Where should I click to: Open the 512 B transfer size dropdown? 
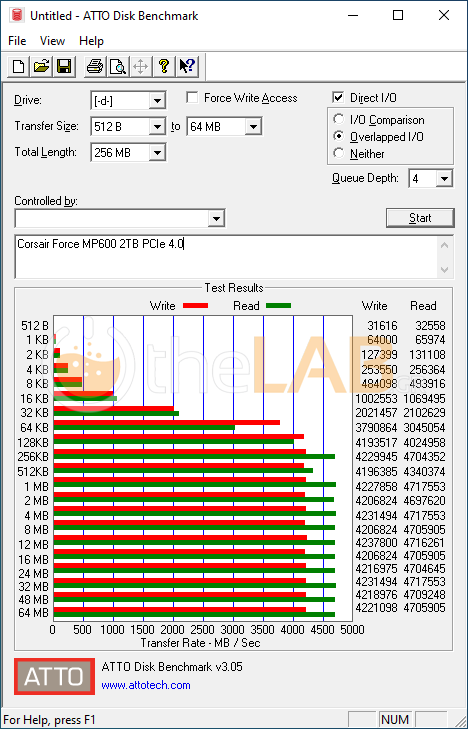pos(157,126)
